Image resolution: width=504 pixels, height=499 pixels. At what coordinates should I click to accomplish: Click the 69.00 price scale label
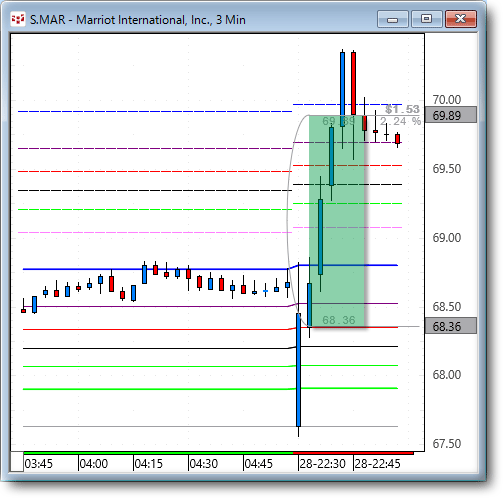click(x=447, y=238)
